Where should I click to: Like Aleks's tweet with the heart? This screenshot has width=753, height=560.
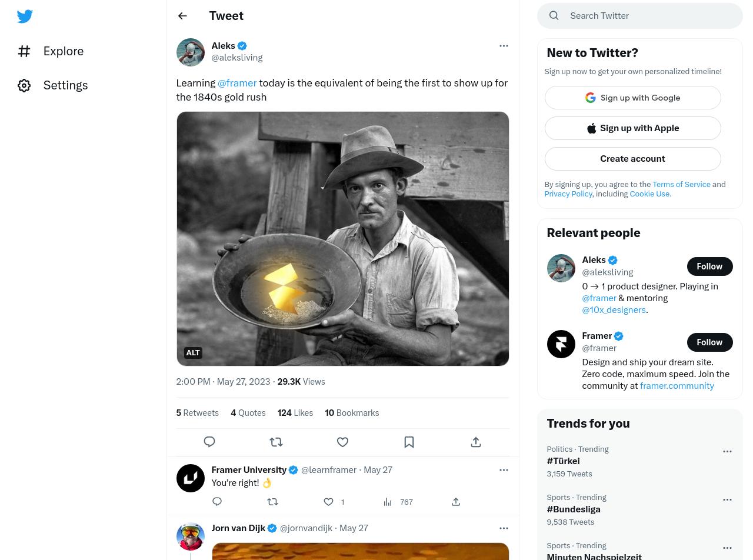tap(342, 442)
